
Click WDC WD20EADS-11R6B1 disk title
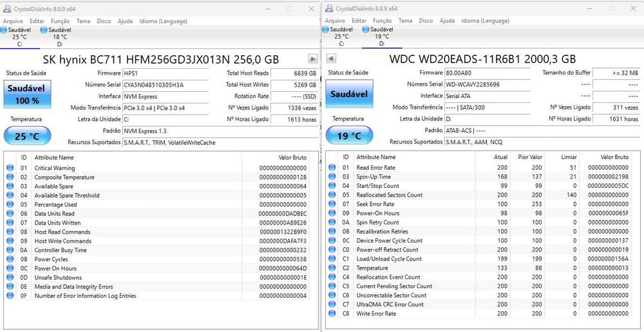click(482, 59)
